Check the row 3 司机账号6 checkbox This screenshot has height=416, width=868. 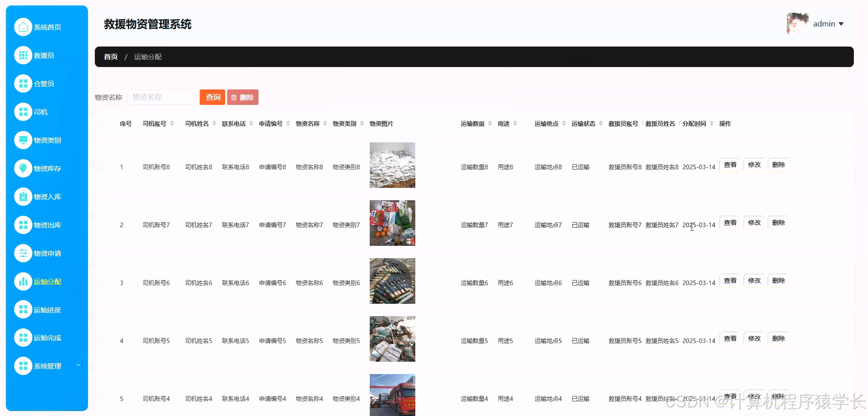click(x=100, y=283)
